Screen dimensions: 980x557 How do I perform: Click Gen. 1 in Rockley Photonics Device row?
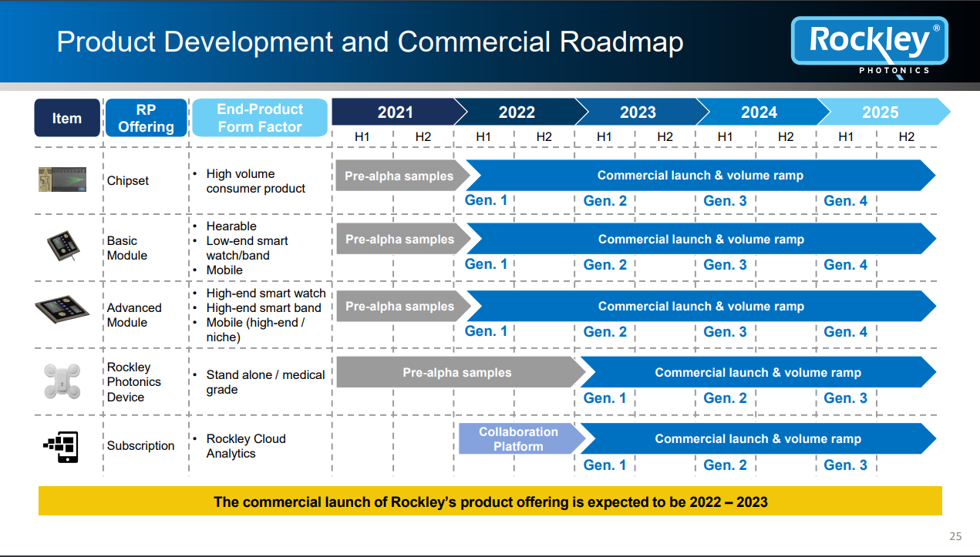pyautogui.click(x=605, y=398)
